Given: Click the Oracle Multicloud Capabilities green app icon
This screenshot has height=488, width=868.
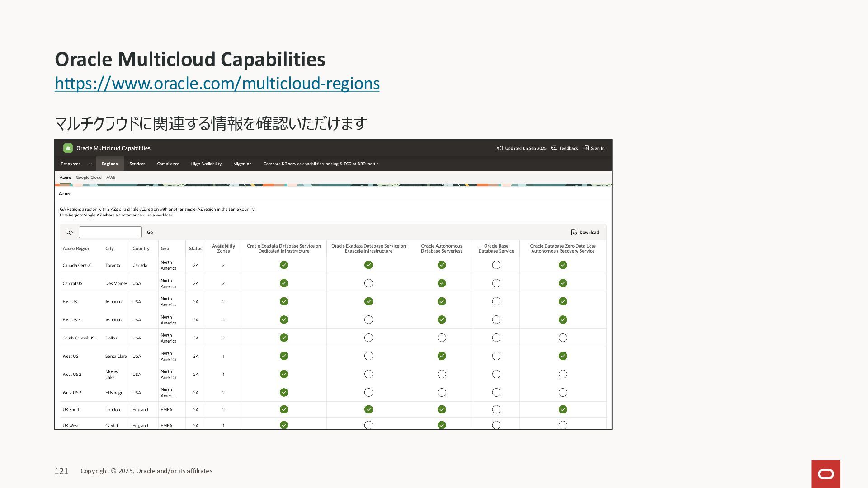Looking at the screenshot, I should click(68, 148).
